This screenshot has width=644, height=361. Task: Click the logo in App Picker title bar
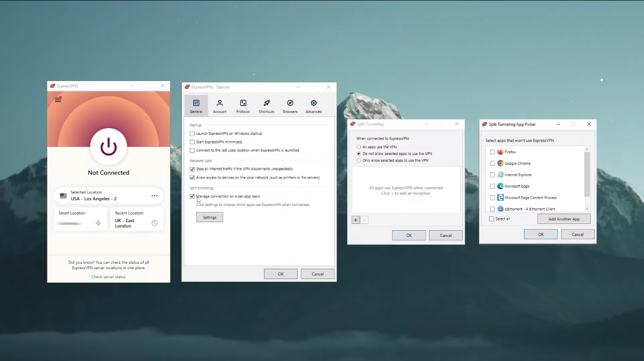coord(484,125)
